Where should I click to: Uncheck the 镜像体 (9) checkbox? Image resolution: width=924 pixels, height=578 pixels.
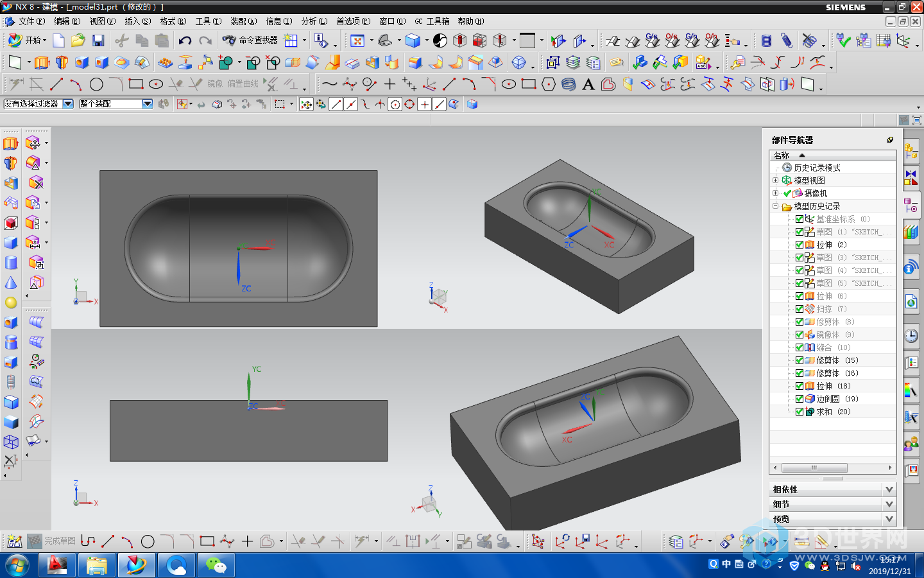pos(800,335)
